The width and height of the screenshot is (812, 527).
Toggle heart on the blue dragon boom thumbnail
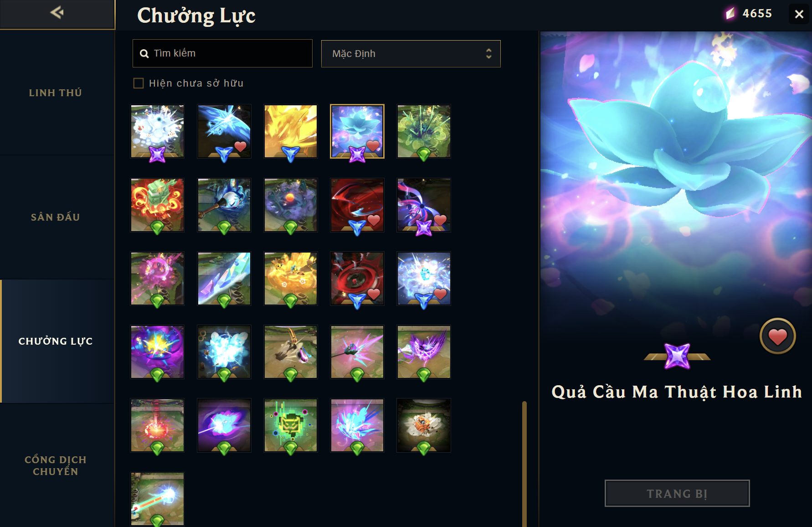(x=240, y=146)
